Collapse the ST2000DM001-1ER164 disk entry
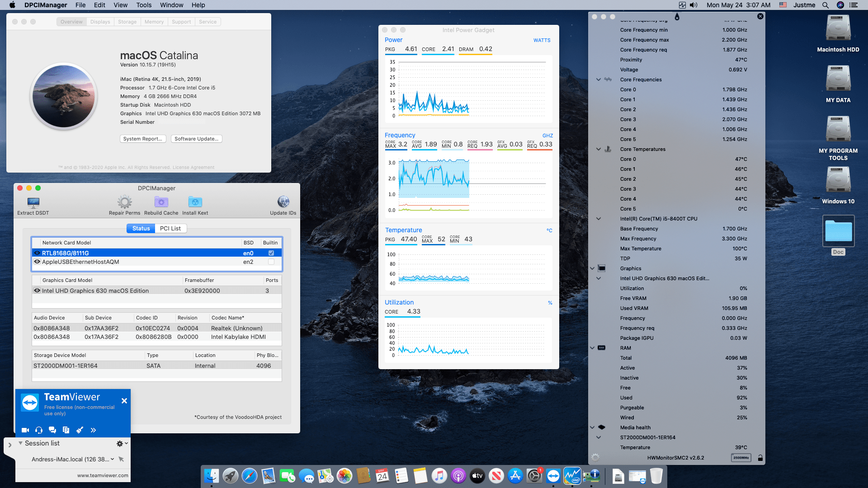Viewport: 868px width, 488px height. click(599, 437)
